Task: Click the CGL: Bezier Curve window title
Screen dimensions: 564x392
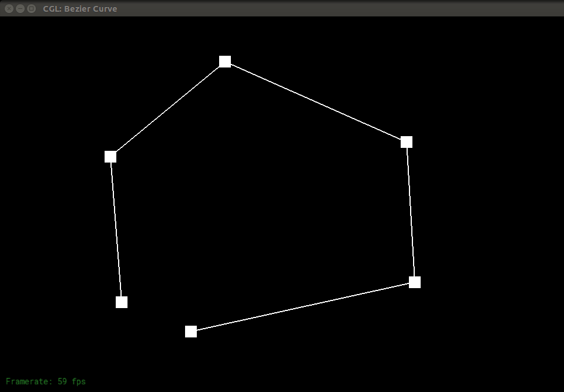Action: tap(80, 9)
